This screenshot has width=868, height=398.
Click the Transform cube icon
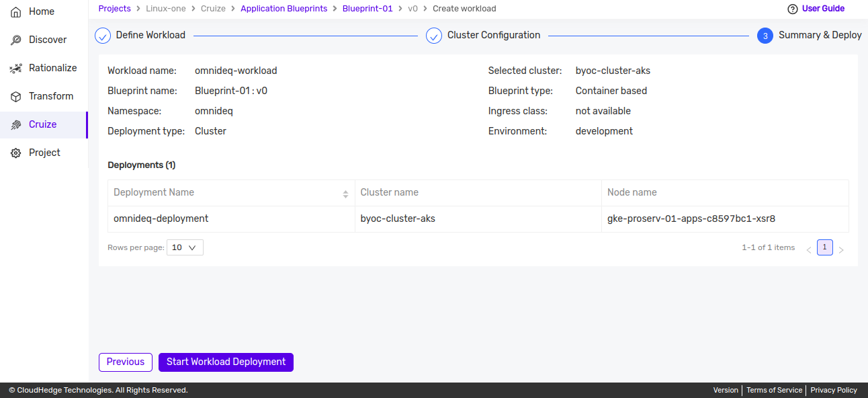(x=16, y=97)
